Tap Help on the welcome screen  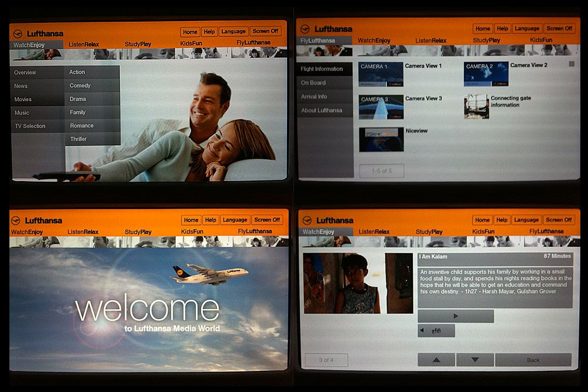(211, 220)
